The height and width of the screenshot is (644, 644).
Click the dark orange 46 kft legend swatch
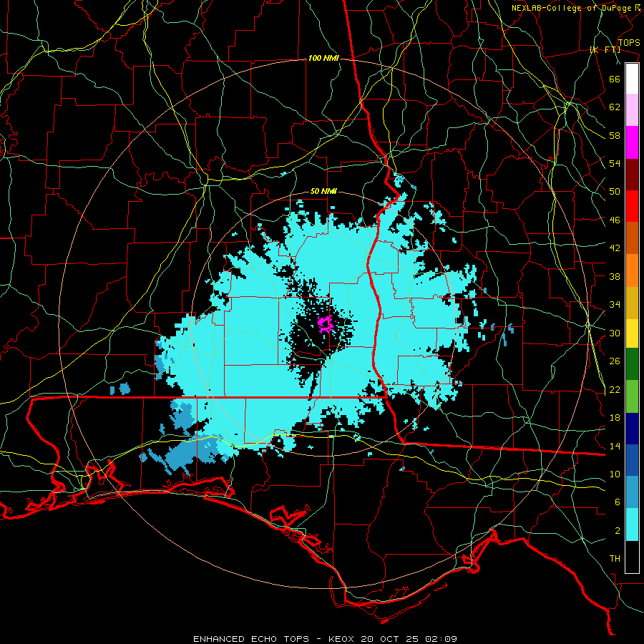pyautogui.click(x=632, y=238)
